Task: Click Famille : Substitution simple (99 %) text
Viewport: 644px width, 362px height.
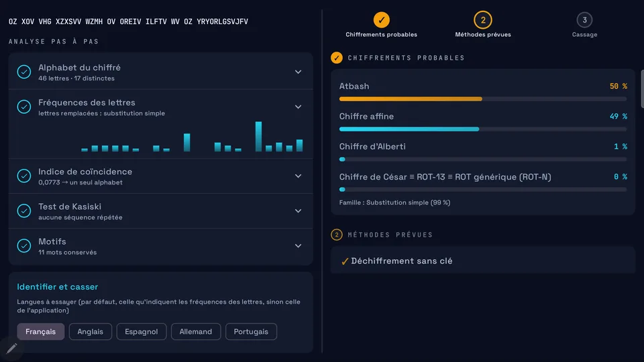Action: pos(394,202)
